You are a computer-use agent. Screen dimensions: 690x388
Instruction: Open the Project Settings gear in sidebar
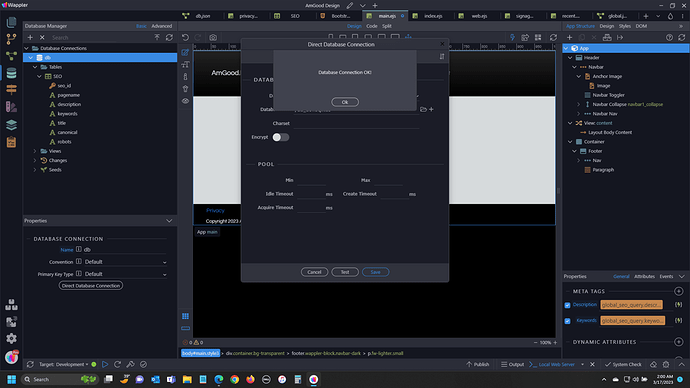click(x=11, y=338)
